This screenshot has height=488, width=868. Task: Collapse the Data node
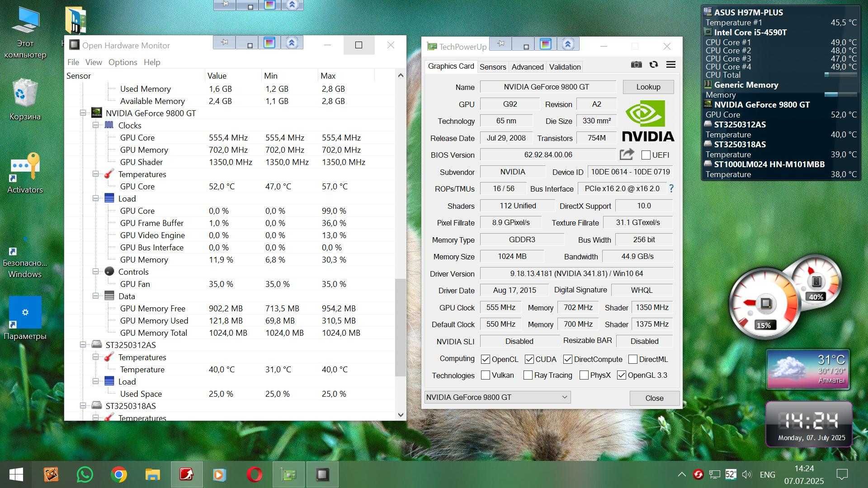point(96,296)
